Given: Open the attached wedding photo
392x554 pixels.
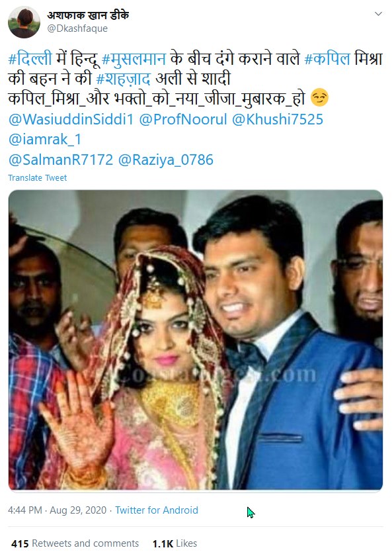Looking at the screenshot, I should [x=196, y=340].
